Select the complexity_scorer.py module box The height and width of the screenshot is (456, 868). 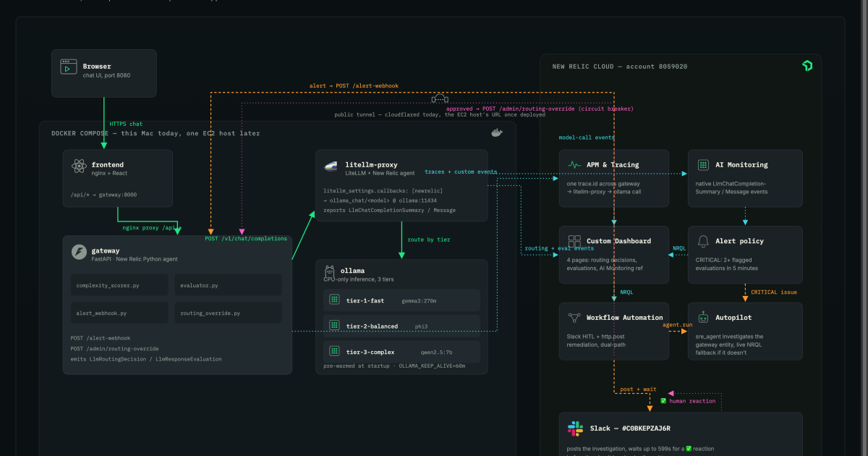click(119, 285)
